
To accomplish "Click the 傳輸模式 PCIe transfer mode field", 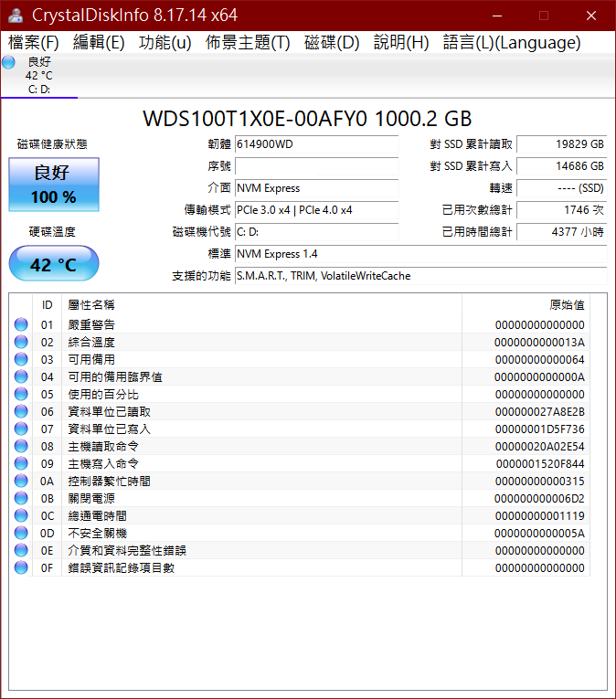I will click(x=316, y=210).
